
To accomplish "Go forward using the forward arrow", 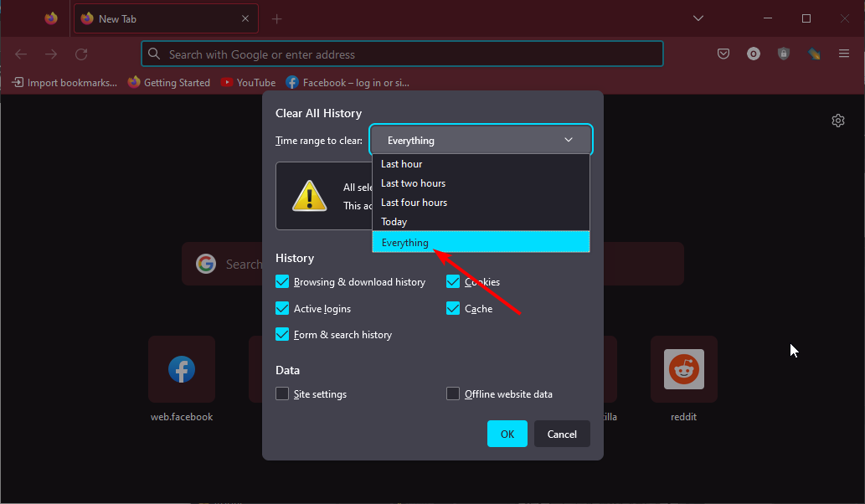I will click(x=51, y=54).
